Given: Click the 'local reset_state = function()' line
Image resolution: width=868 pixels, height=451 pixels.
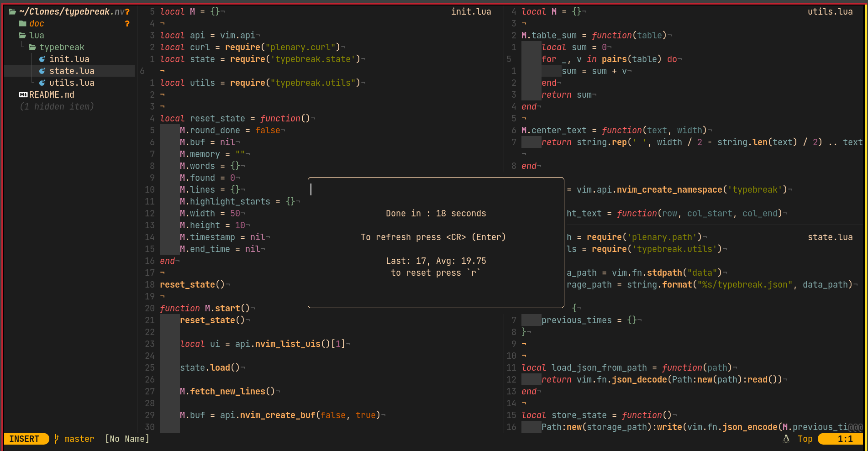Looking at the screenshot, I should 235,118.
